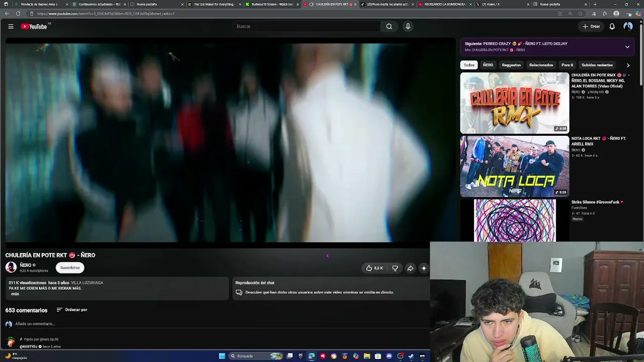Open 'NOTA LOCA RKT' video title
Image resolution: width=644 pixels, height=362 pixels.
[599, 141]
